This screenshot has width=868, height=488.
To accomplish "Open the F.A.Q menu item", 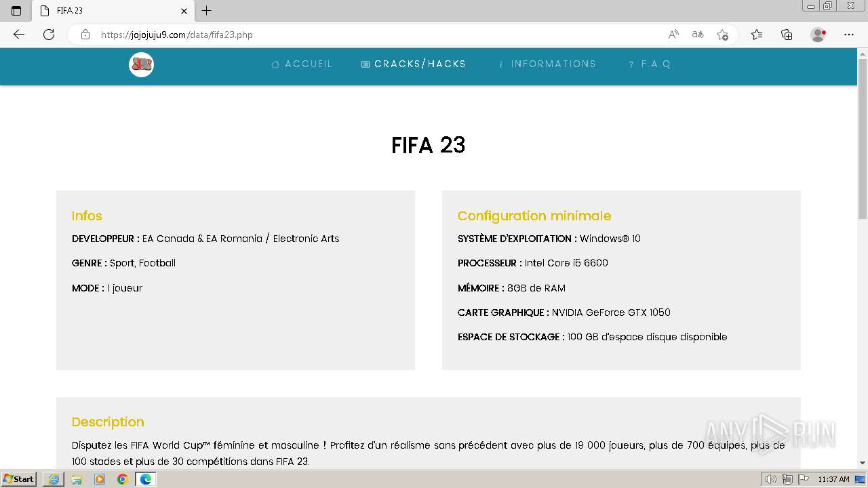I will pyautogui.click(x=650, y=64).
